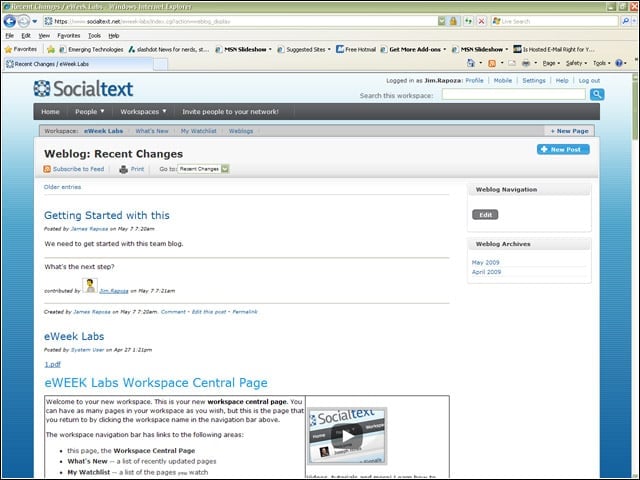Image resolution: width=640 pixels, height=480 pixels.
Task: Click the blue New Post button
Action: click(x=563, y=149)
